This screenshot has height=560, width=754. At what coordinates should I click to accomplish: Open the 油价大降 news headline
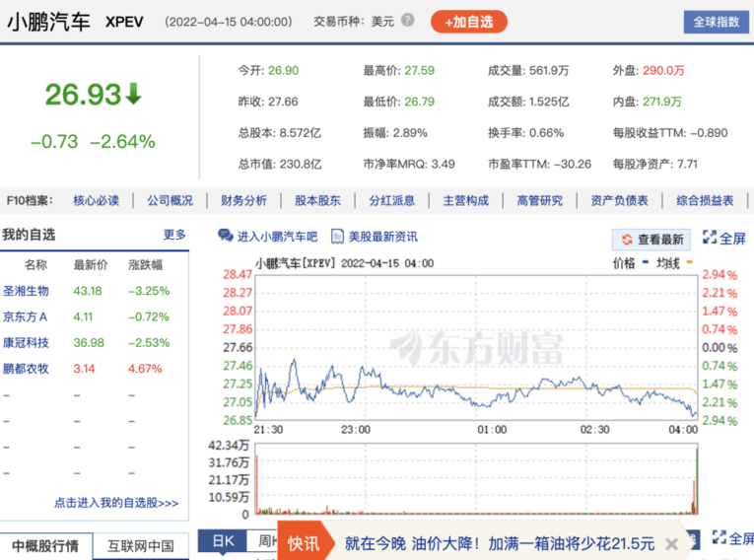[x=499, y=543]
